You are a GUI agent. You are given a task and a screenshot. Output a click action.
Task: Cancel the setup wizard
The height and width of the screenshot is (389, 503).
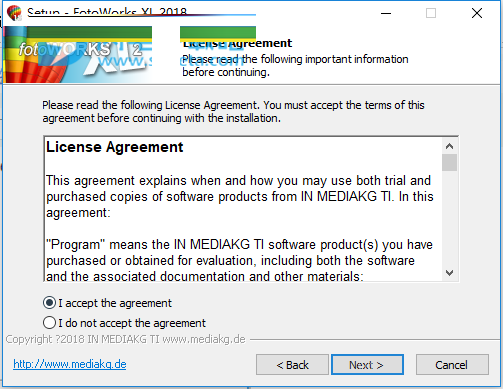452,365
